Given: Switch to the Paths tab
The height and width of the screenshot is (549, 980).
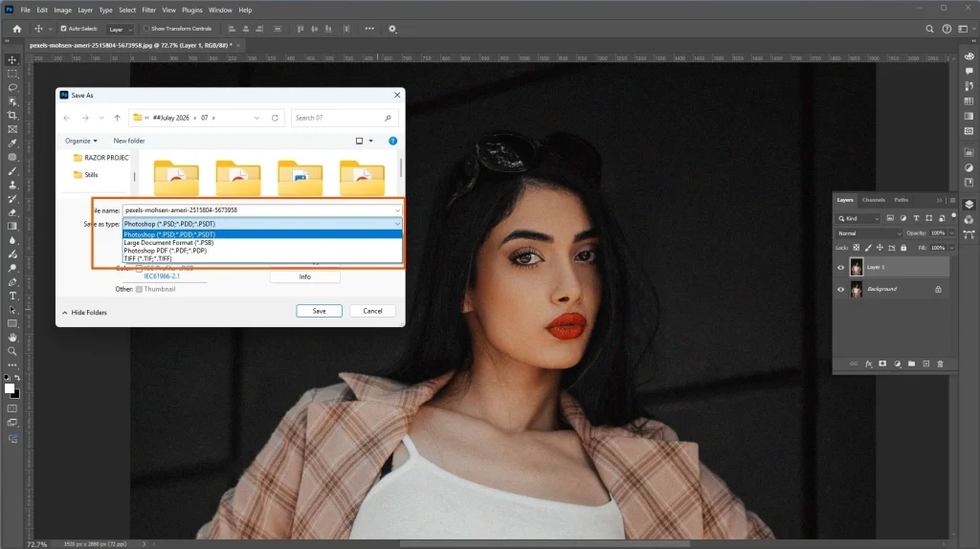Looking at the screenshot, I should [x=901, y=200].
